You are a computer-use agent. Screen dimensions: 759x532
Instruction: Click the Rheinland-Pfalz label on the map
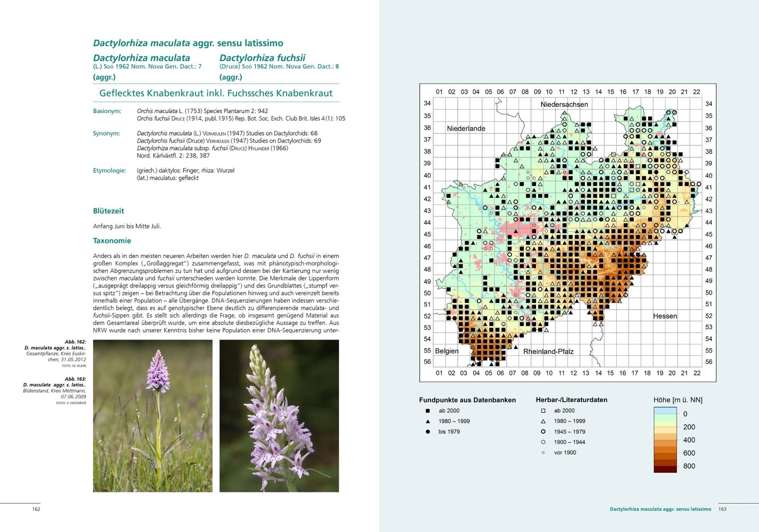pos(548,352)
